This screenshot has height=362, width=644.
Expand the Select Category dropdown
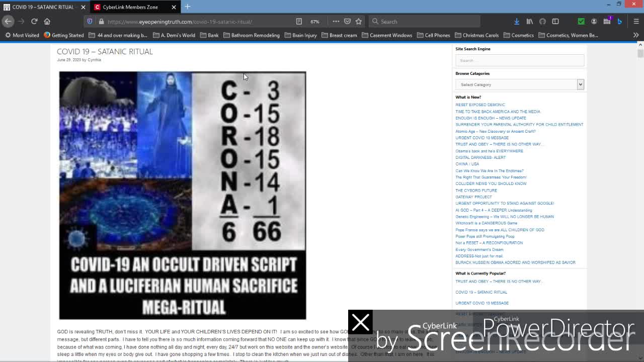520,84
